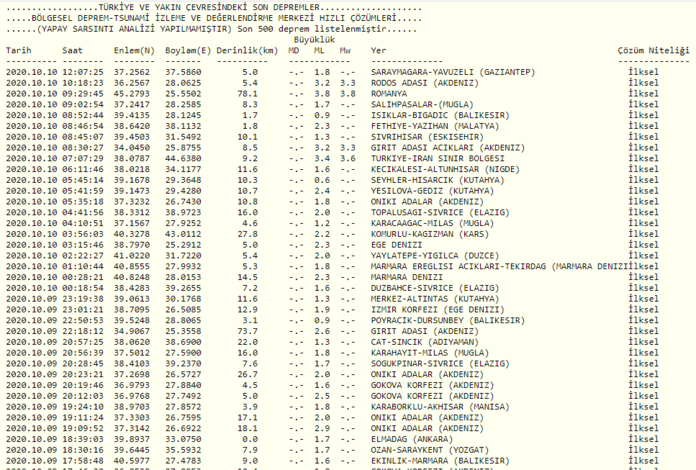
Task: Click ML value 3.4
Action: pos(322,158)
